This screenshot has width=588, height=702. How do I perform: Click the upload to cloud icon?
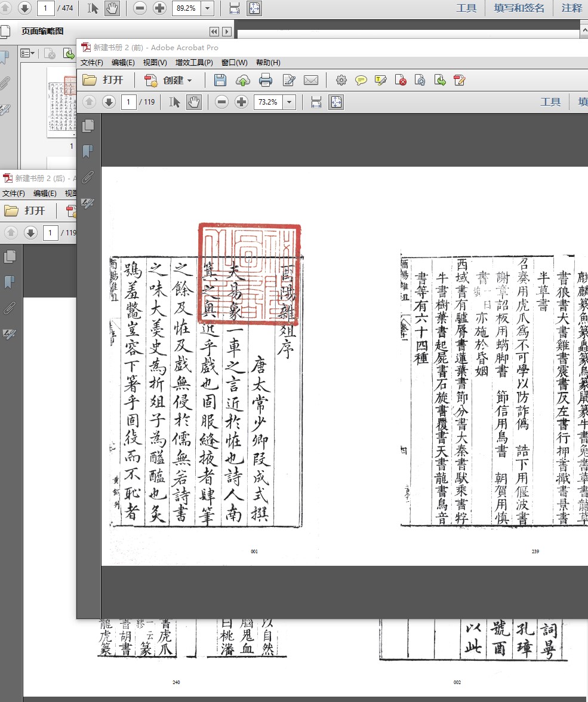tap(243, 80)
